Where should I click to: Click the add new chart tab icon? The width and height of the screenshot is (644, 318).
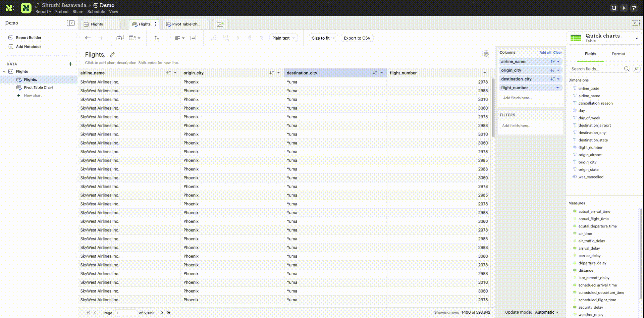coord(220,24)
